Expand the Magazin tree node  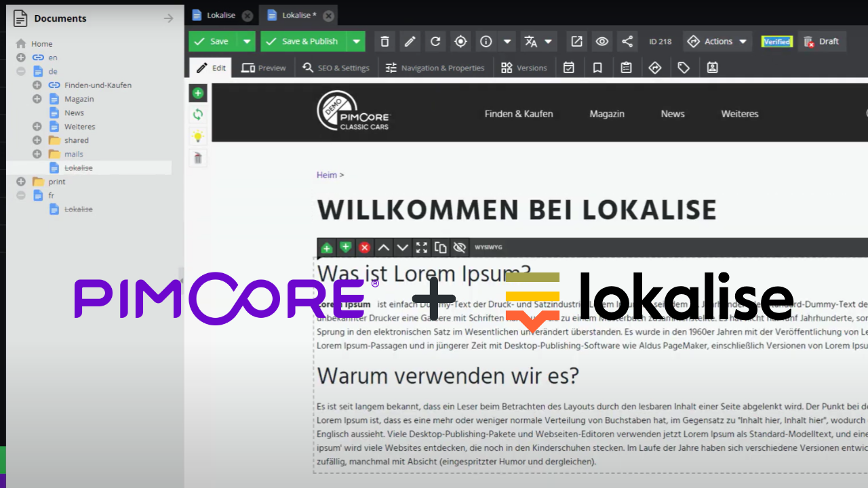37,99
